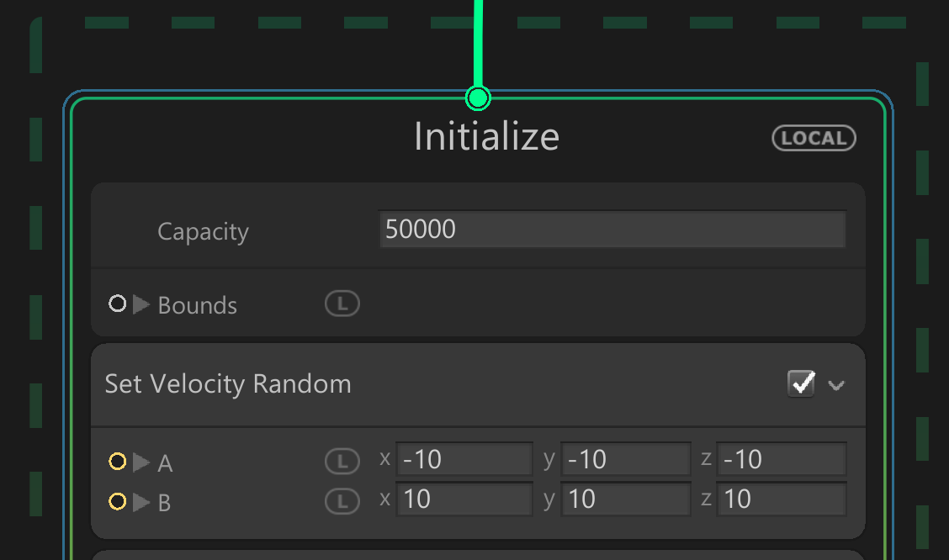Expand the Bounds property arrow
Viewport: 949px width, 560px height.
tap(141, 304)
